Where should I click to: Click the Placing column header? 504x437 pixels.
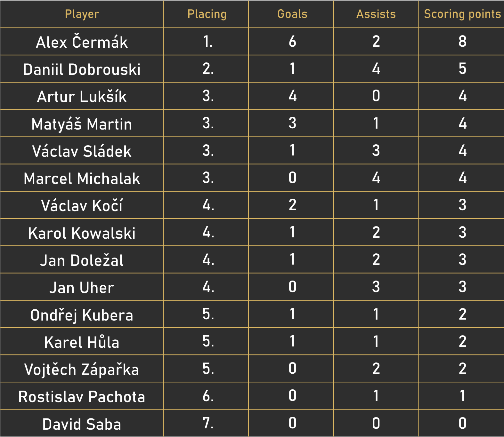(207, 14)
